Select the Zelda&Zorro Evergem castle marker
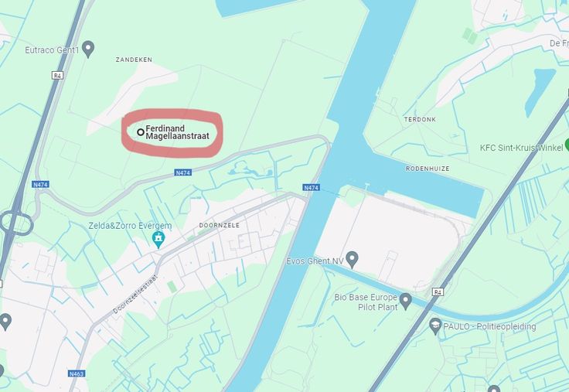 [158, 240]
